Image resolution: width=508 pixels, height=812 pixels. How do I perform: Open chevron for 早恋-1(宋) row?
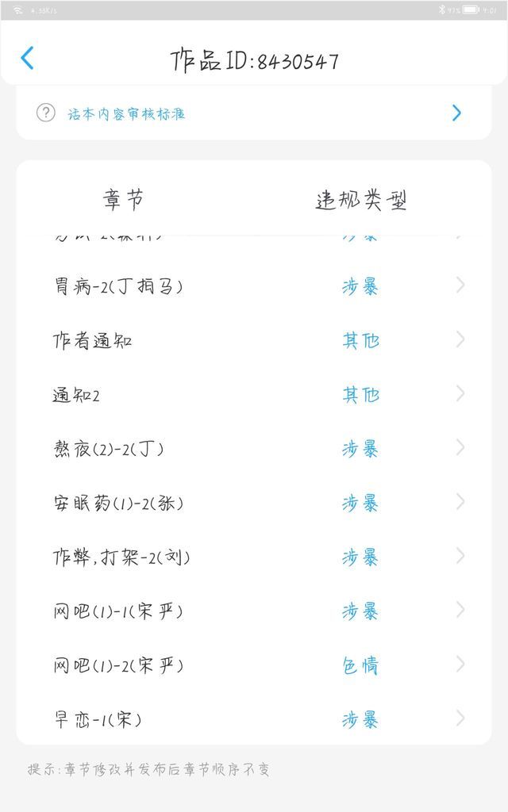pyautogui.click(x=460, y=719)
